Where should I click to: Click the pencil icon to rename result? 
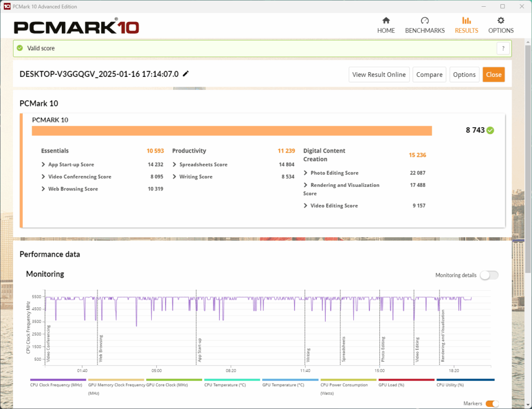(x=185, y=74)
